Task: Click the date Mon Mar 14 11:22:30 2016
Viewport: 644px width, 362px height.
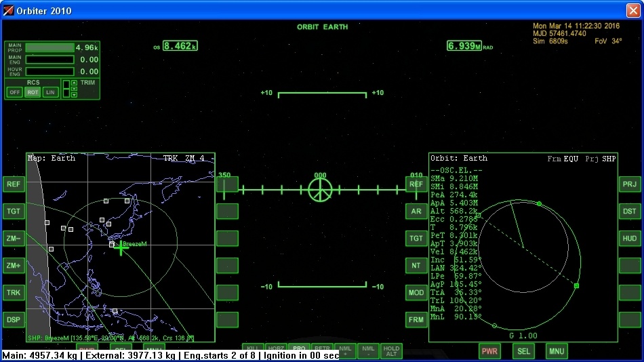Action: [x=576, y=26]
